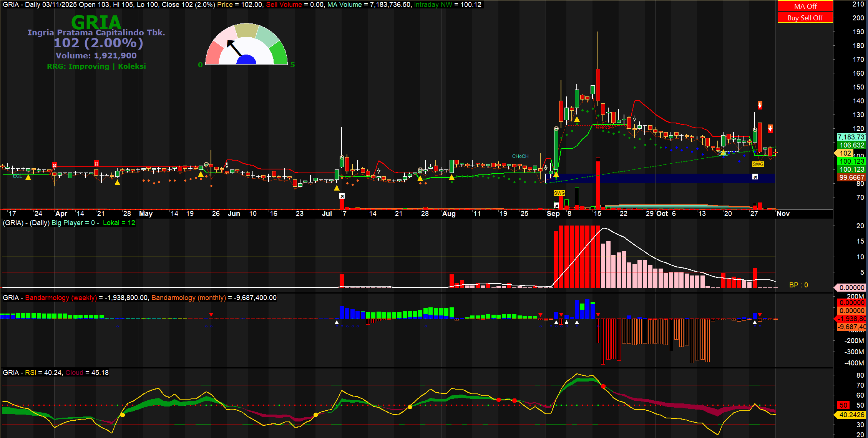
Task: Click the red CHoCH label near September 15
Action: click(x=605, y=128)
